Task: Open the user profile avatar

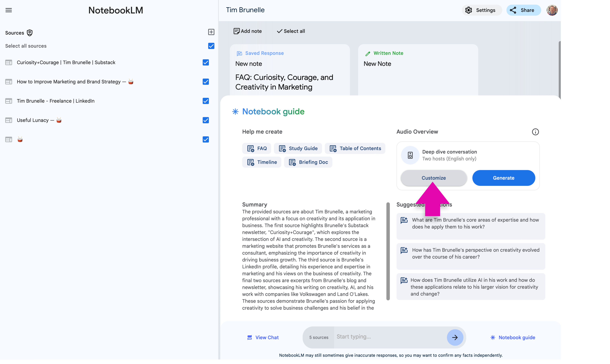Action: [552, 10]
